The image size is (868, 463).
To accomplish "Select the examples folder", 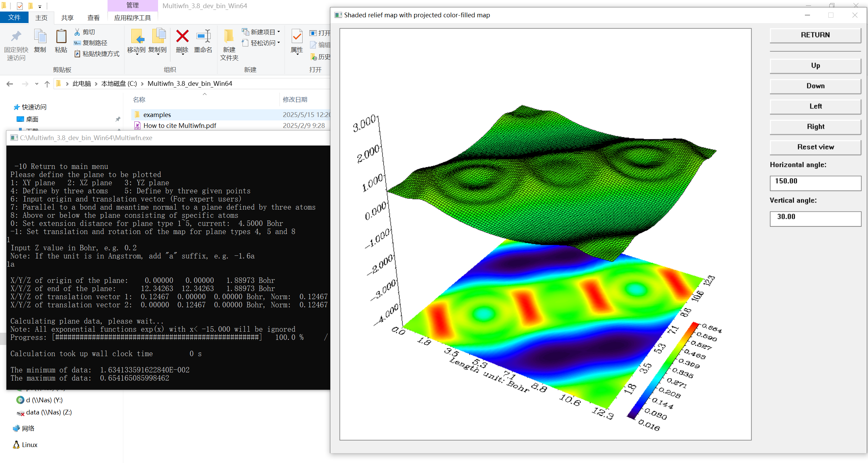I will [x=157, y=115].
